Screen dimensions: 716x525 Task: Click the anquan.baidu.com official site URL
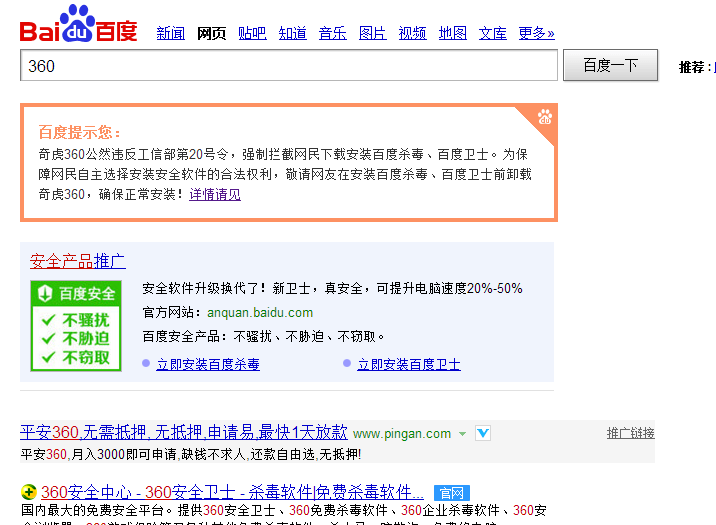pos(260,313)
